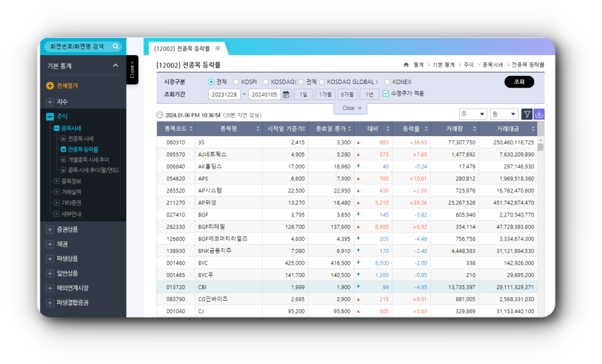Set period with the 1년 button

coord(369,95)
